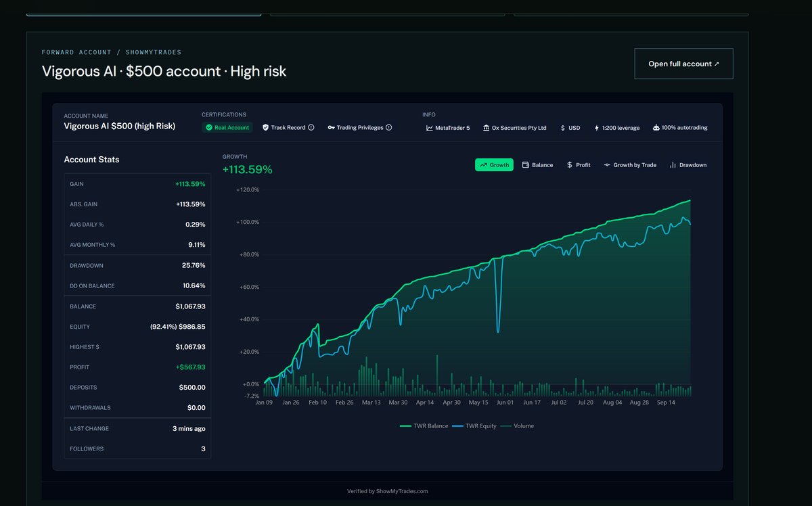Screen dimensions: 812x506
Task: Click the Withdrawals value $0.00
Action: [196, 408]
